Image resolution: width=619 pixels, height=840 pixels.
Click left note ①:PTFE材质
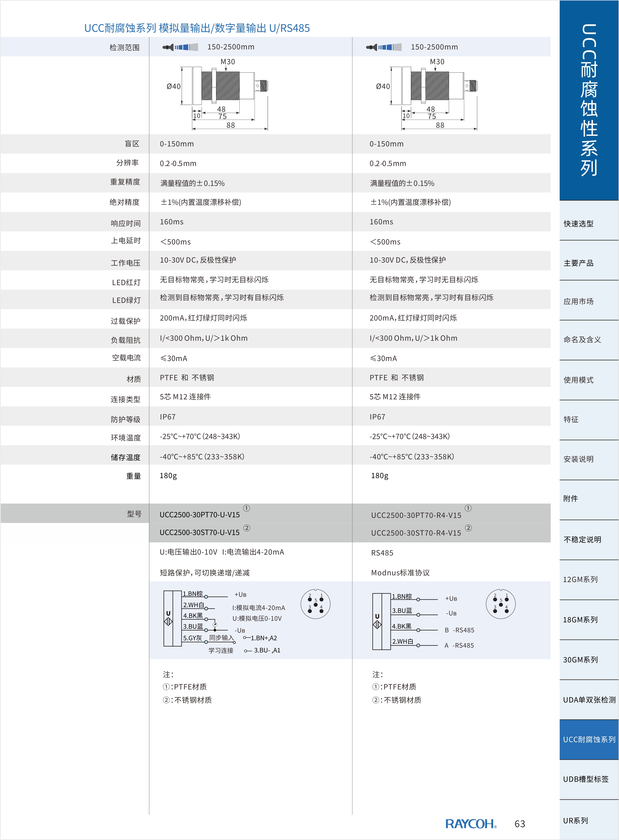185,687
